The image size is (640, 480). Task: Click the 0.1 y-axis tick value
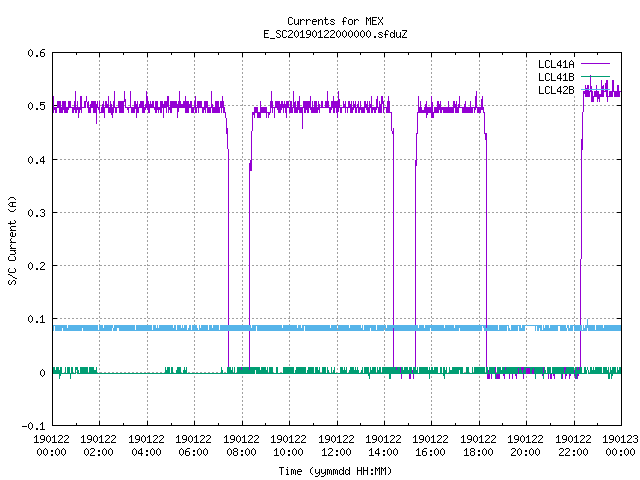(36, 319)
